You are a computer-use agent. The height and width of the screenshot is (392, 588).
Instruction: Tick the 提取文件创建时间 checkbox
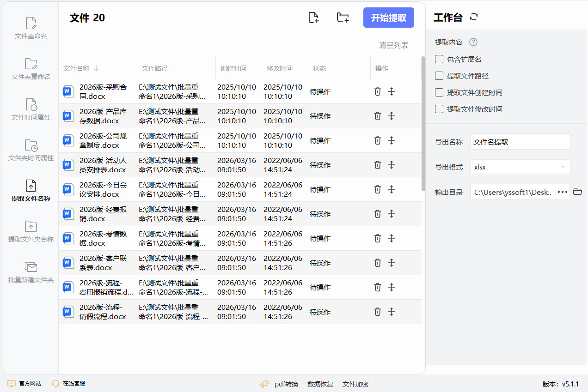tap(439, 93)
